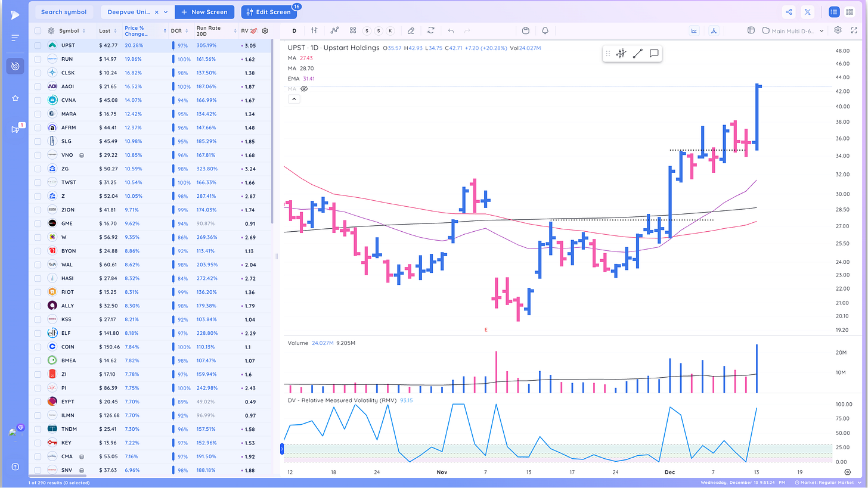Collapse the indicator legend chevron on chart
868x488 pixels.
pos(293,99)
